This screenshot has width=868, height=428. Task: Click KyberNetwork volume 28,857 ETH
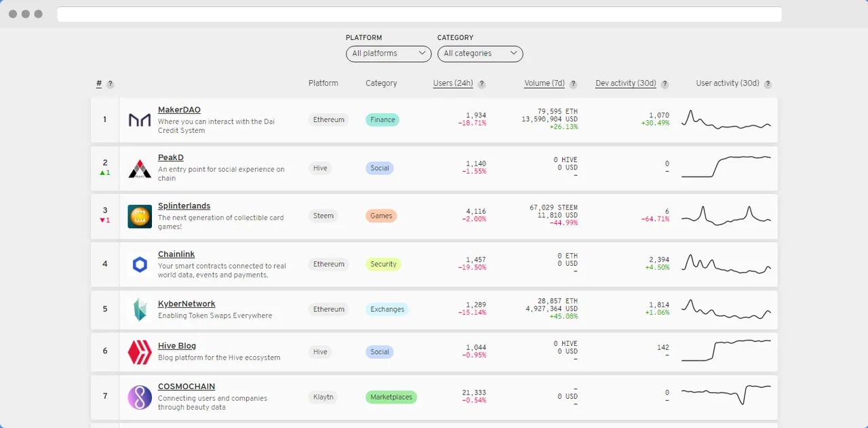[557, 301]
